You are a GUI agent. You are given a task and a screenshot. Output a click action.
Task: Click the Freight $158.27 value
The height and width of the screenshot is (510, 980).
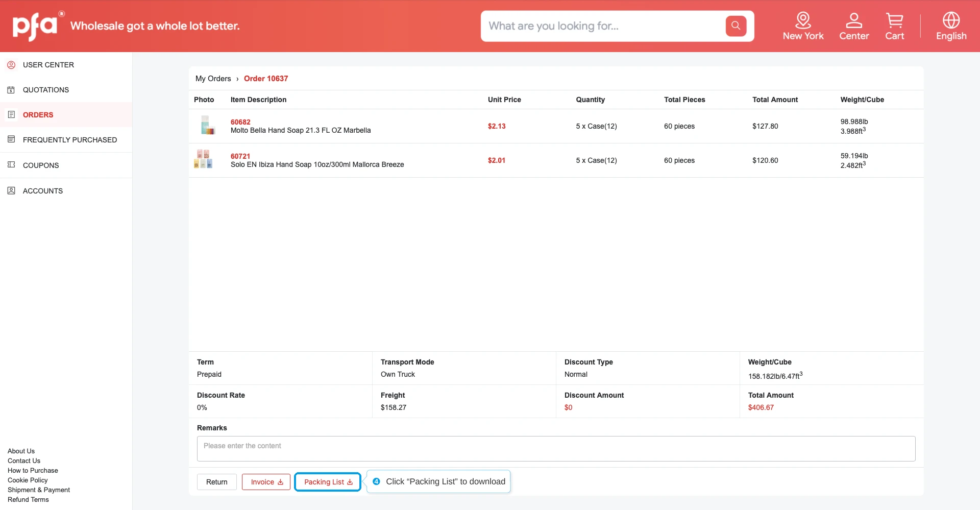click(x=394, y=407)
